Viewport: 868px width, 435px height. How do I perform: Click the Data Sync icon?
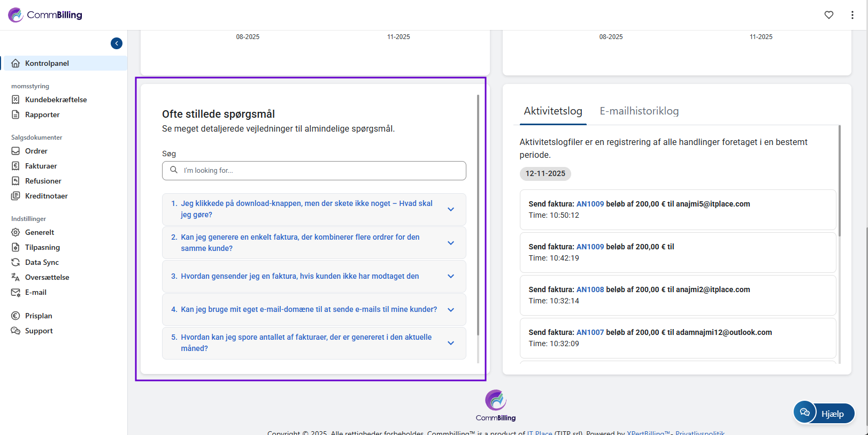click(x=16, y=262)
